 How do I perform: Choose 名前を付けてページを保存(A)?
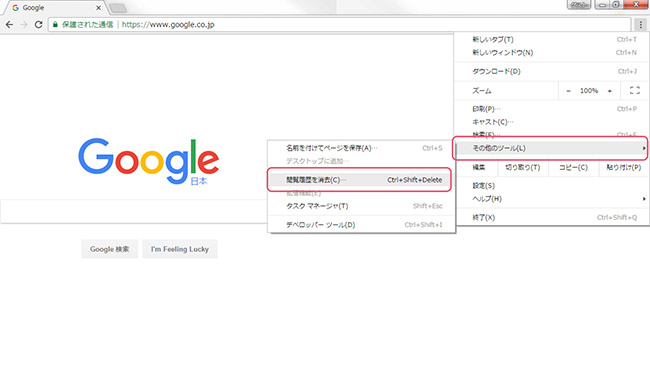(x=361, y=148)
